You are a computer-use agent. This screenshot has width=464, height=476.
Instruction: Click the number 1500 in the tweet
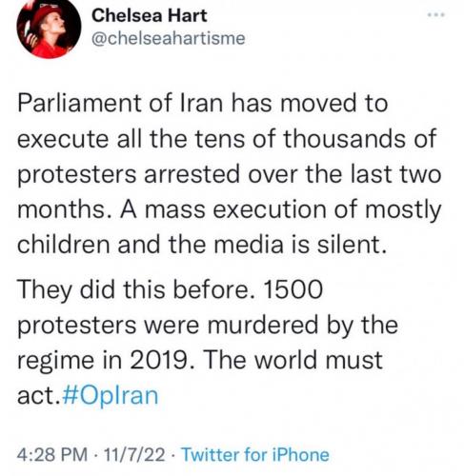click(293, 289)
